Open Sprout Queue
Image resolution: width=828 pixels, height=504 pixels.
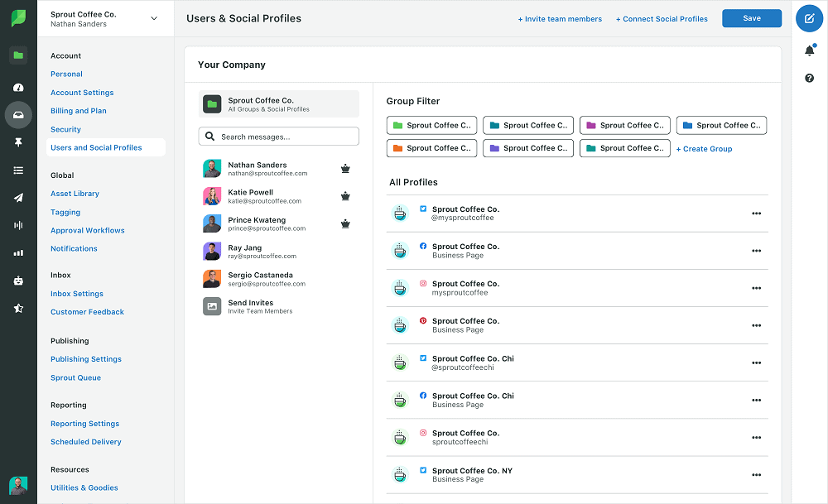pos(75,378)
